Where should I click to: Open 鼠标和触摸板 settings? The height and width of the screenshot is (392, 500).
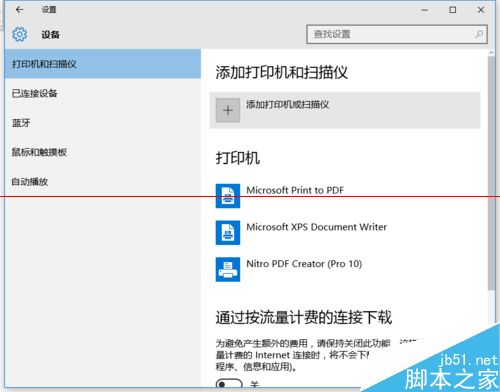click(103, 152)
